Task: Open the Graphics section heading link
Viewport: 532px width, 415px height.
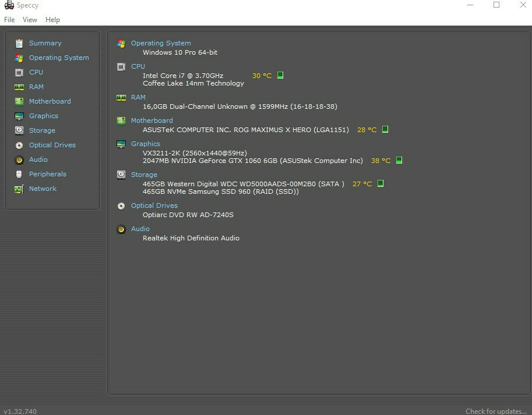Action: pos(146,144)
